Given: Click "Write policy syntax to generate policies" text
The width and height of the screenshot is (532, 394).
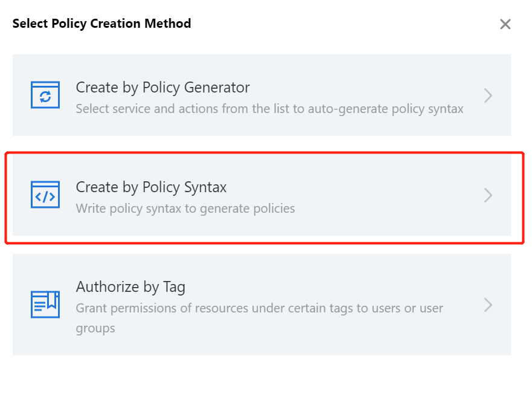Looking at the screenshot, I should pyautogui.click(x=185, y=209).
